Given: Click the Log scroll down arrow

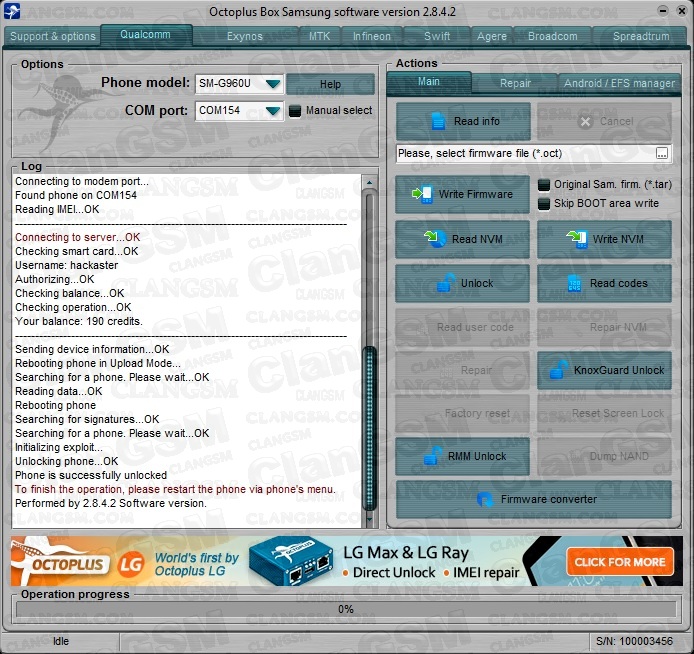Looking at the screenshot, I should tap(369, 518).
